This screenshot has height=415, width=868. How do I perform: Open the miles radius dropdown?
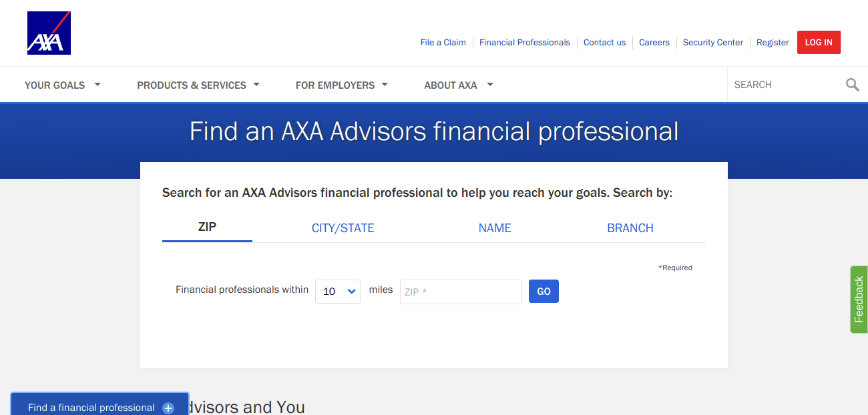(338, 292)
